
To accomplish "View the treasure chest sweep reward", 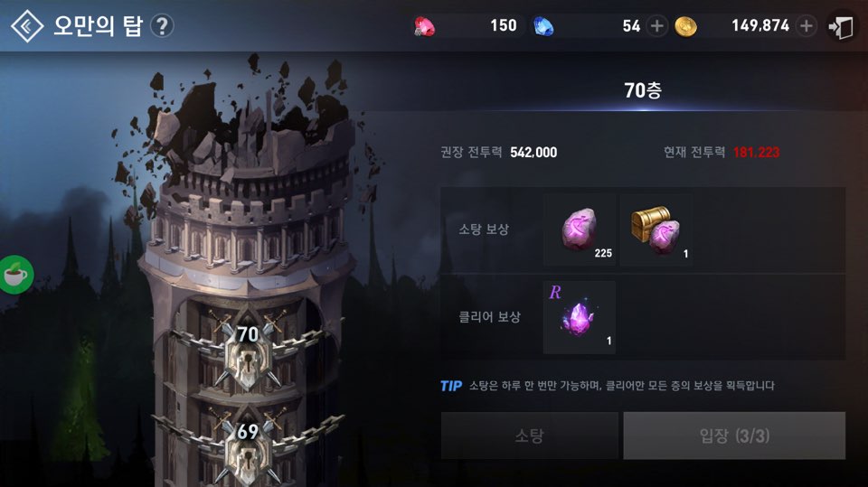I will (x=656, y=229).
